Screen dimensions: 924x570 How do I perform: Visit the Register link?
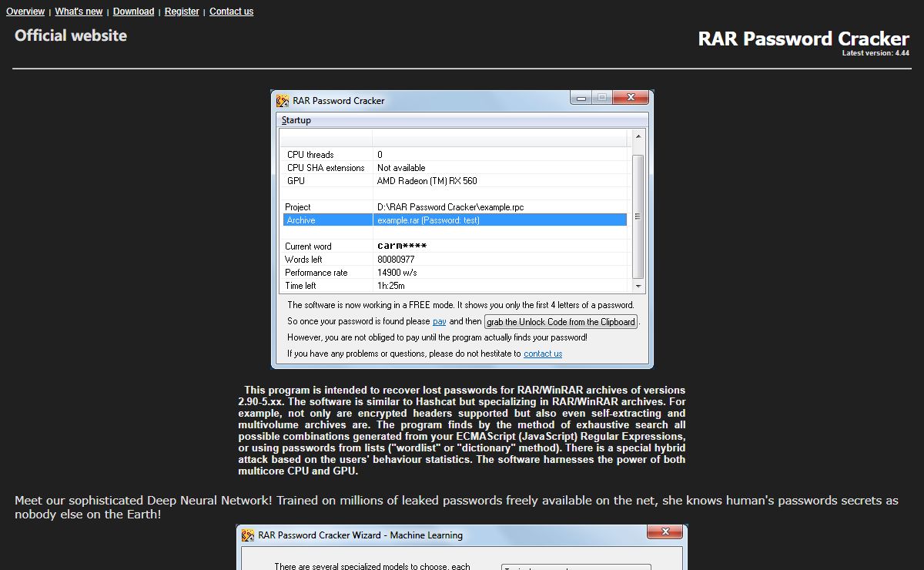pos(182,12)
